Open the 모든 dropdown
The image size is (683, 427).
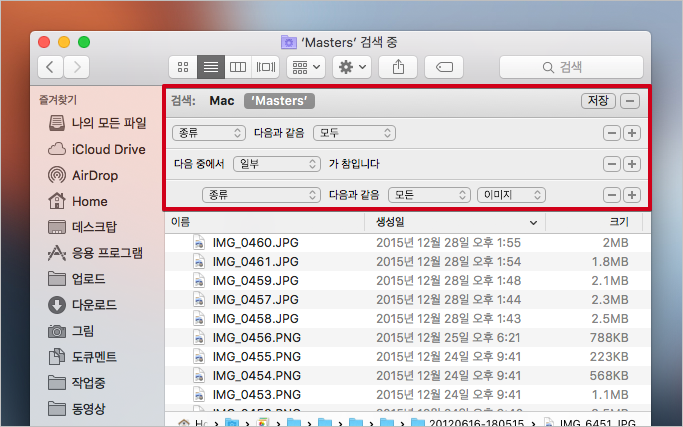click(x=429, y=195)
